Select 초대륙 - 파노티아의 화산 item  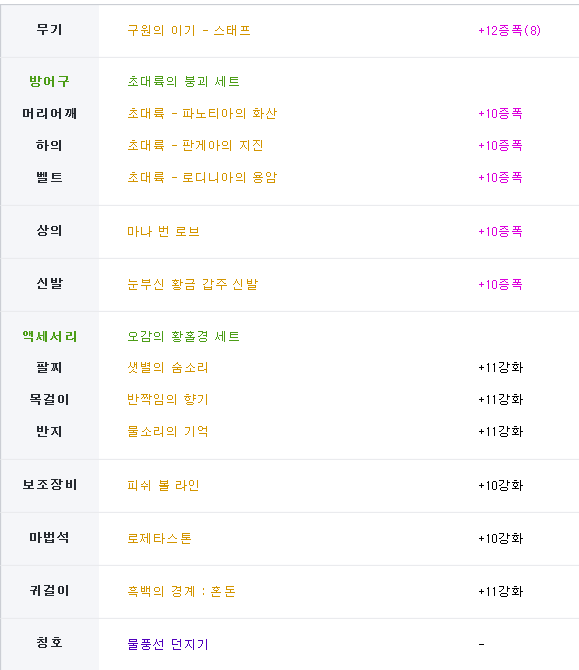tap(202, 114)
